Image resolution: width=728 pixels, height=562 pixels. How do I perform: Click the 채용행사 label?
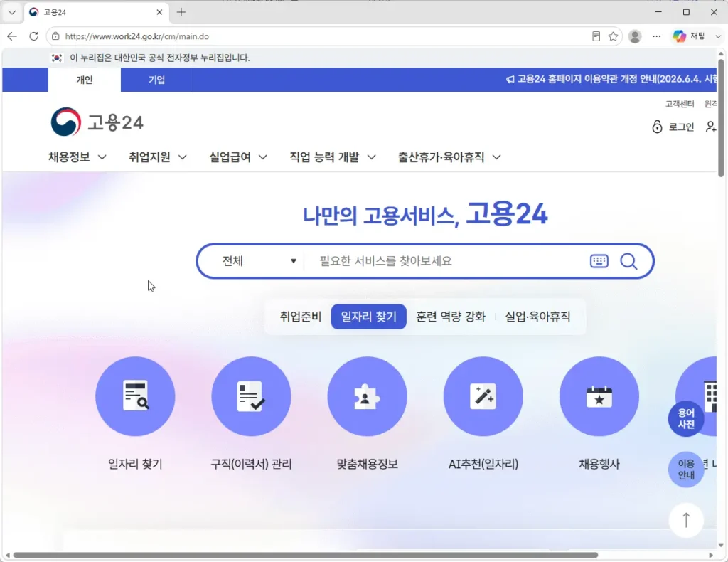(x=599, y=464)
